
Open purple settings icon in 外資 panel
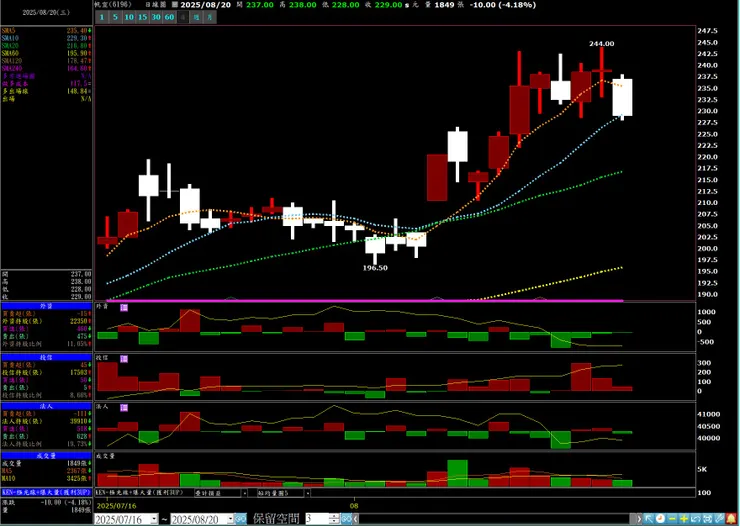124,308
